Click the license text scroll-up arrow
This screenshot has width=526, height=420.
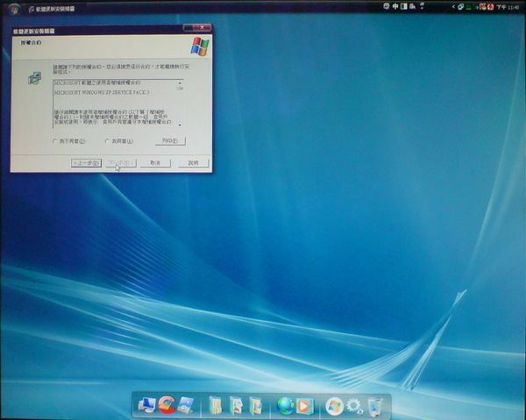pyautogui.click(x=180, y=83)
